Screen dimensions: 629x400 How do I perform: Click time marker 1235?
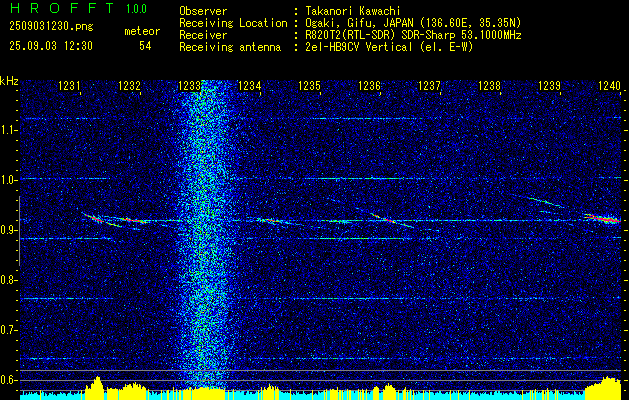pos(309,85)
